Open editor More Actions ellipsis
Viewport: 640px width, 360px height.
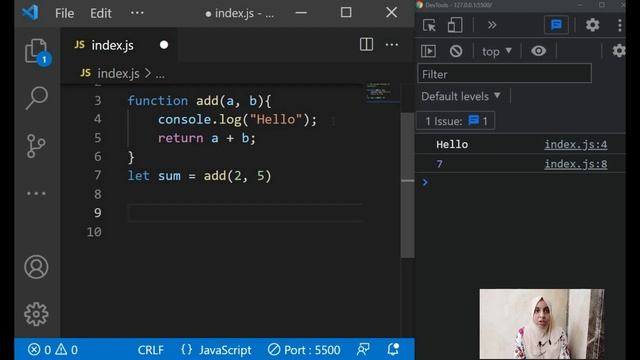392,44
